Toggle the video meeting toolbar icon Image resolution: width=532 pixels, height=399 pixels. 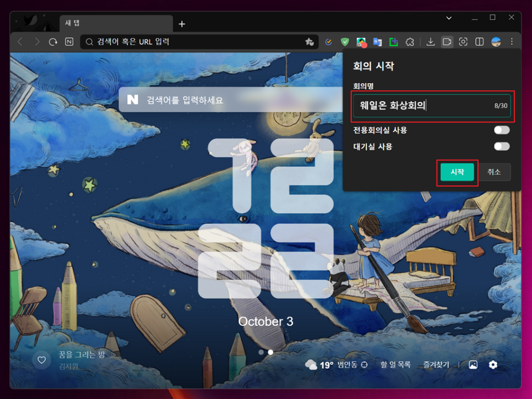(x=447, y=42)
